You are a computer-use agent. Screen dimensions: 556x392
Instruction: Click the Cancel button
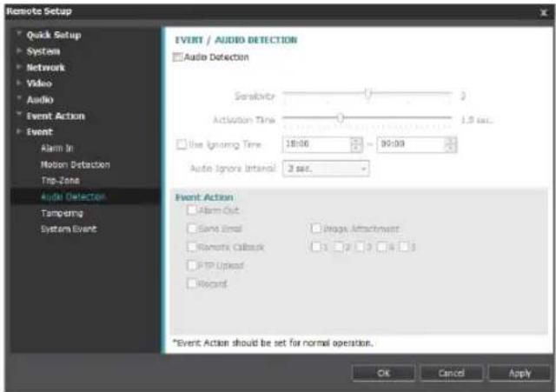[451, 373]
